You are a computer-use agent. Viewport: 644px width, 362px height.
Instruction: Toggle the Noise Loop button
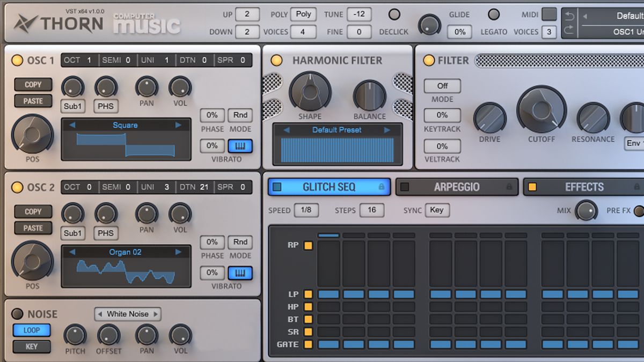click(32, 330)
